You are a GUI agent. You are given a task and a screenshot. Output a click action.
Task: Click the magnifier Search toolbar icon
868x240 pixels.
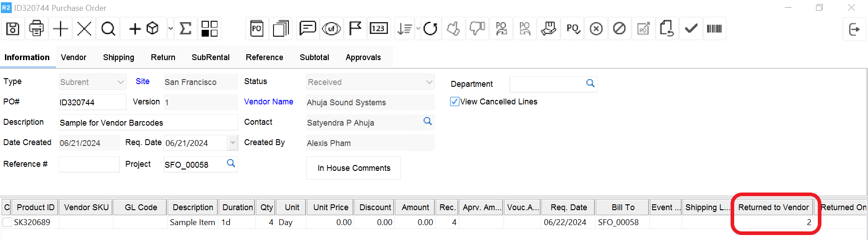click(108, 29)
